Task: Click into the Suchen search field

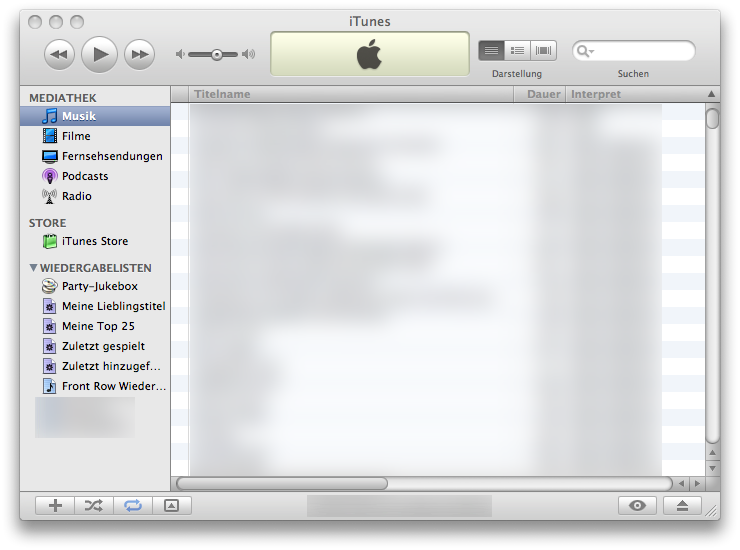Action: 633,51
